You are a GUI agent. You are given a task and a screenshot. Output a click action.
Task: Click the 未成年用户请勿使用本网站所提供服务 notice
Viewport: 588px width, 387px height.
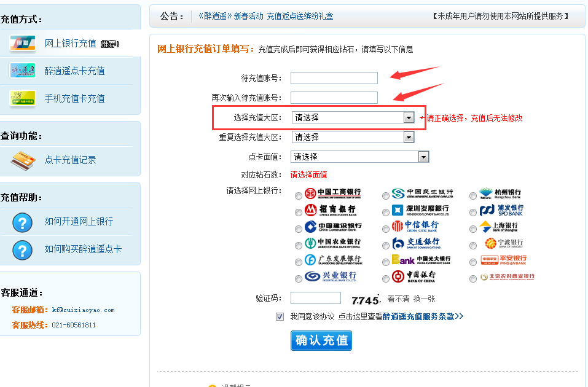pos(501,16)
